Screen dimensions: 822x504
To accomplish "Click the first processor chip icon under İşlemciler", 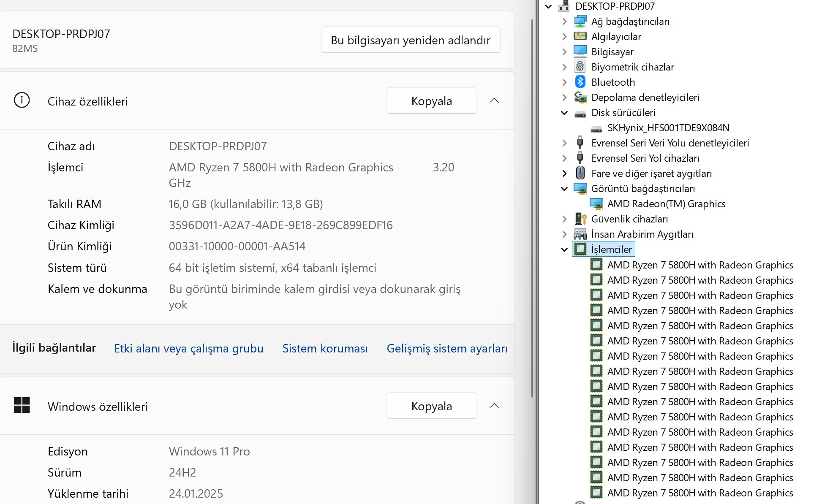I will point(596,264).
